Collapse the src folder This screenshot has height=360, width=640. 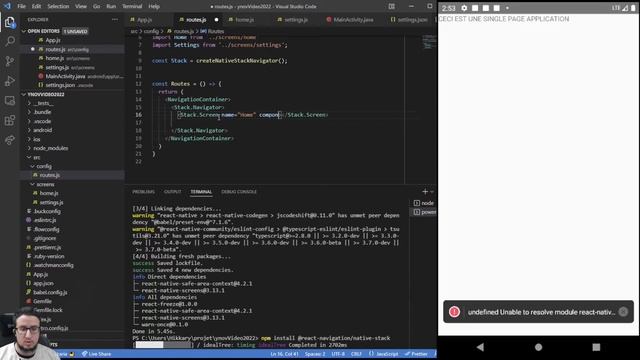36,157
